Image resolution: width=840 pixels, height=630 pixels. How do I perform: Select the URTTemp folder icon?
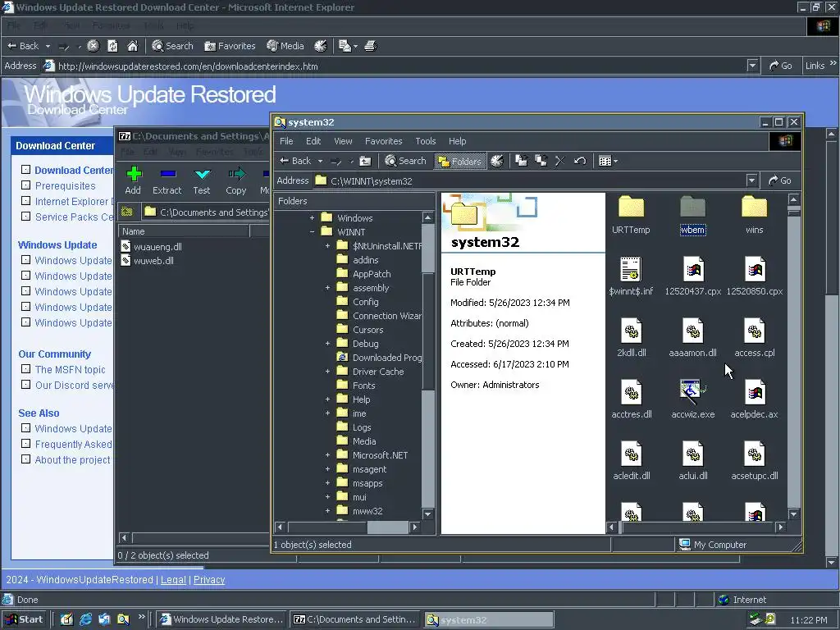pos(631,207)
